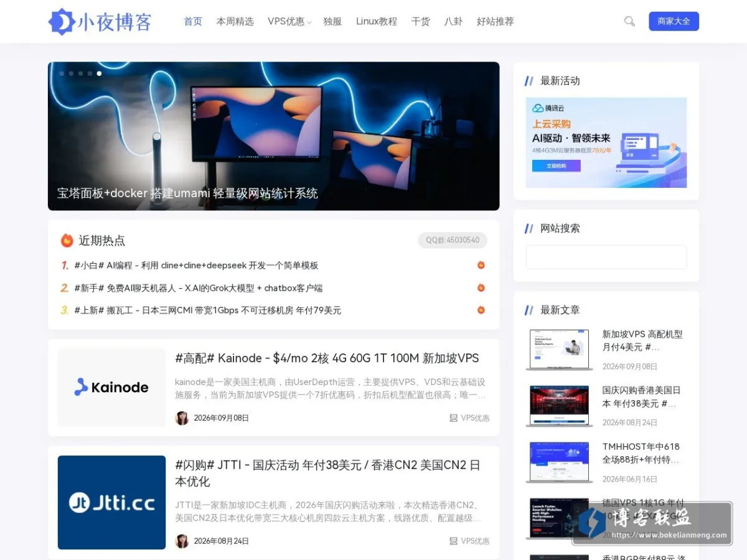
Task: Click the QQ群:45030540 badge
Action: (x=453, y=240)
